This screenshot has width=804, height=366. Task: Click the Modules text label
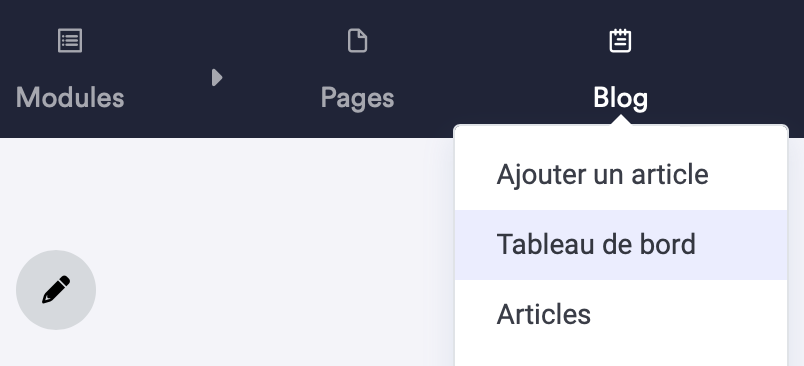pos(70,97)
